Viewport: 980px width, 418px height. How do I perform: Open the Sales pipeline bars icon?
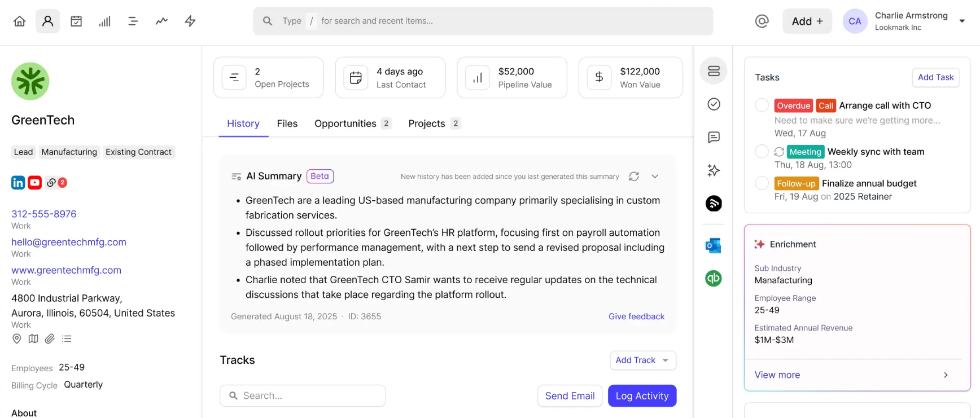(x=104, y=21)
